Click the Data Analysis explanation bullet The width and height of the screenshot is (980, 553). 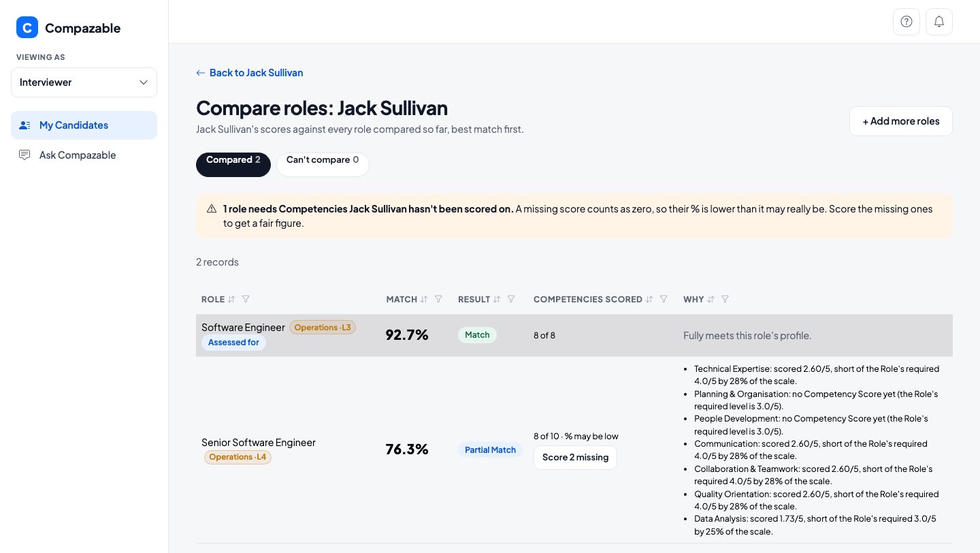tap(815, 525)
